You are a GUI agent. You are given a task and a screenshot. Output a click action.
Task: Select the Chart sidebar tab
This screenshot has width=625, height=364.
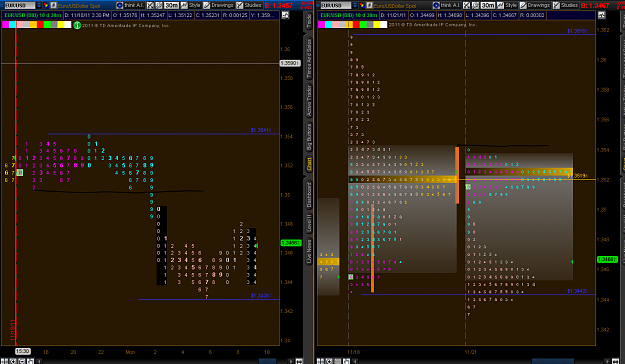309,164
